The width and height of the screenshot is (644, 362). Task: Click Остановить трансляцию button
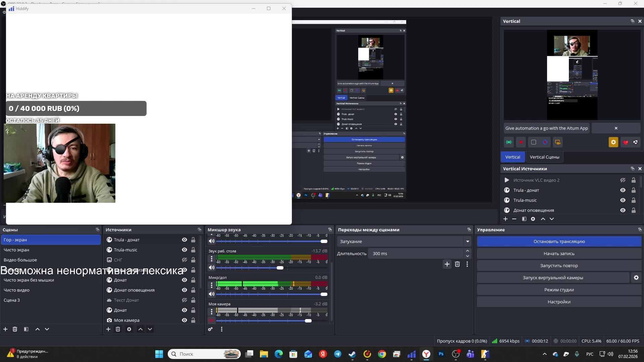(559, 241)
